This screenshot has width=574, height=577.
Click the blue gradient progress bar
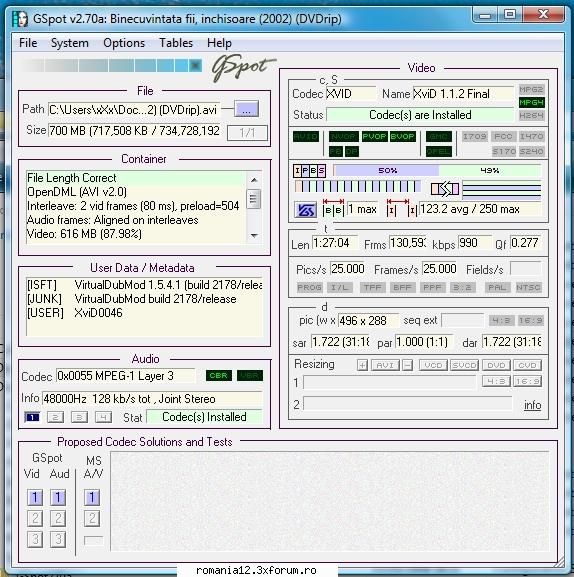111,66
